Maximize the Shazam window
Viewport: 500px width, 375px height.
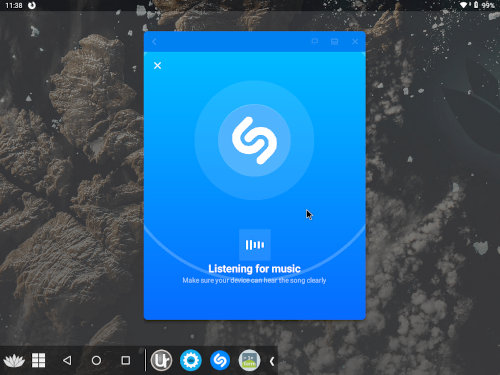click(334, 41)
